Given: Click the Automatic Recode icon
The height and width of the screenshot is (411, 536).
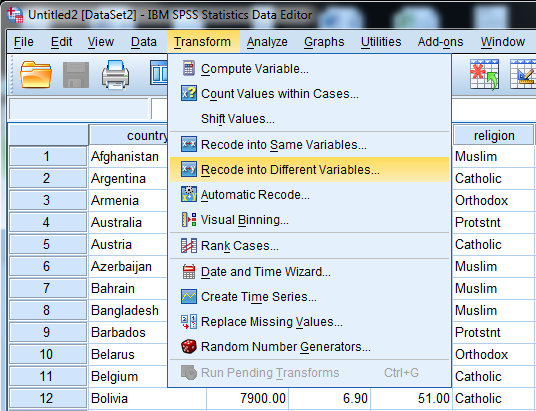Looking at the screenshot, I should click(x=189, y=194).
